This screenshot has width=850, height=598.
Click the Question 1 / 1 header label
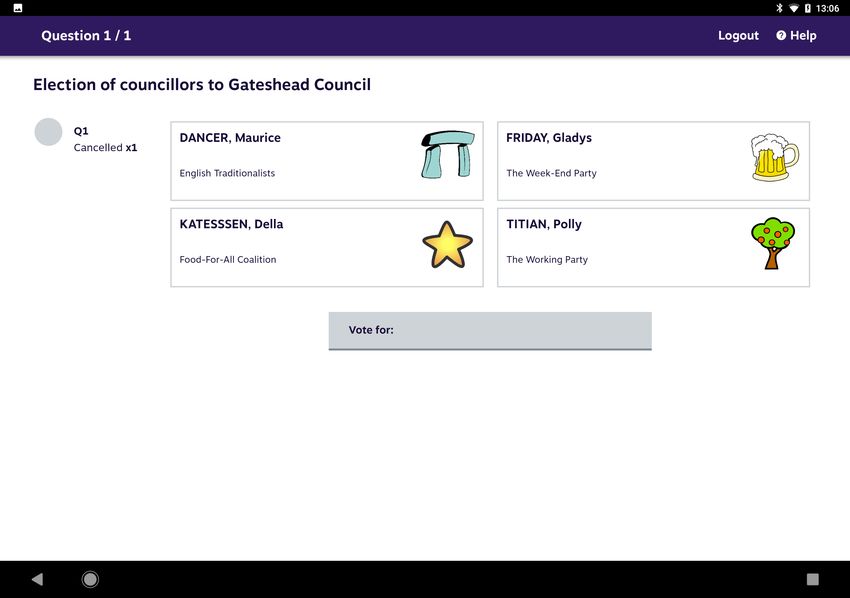86,35
